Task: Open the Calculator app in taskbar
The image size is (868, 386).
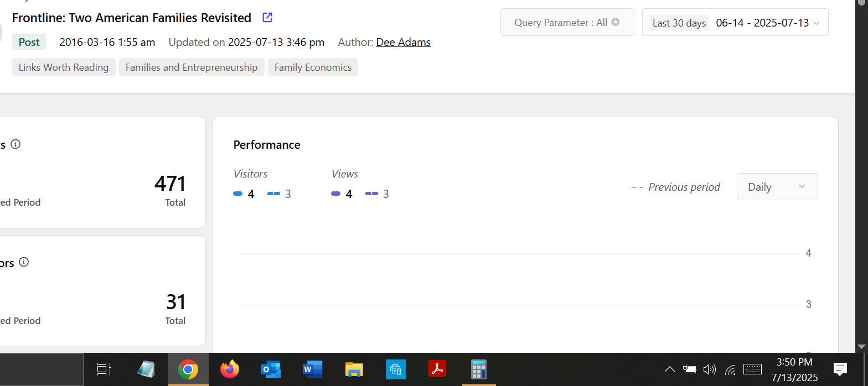Action: point(478,369)
